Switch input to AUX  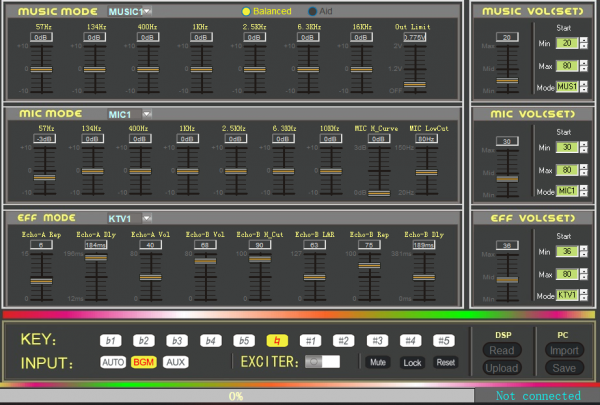(x=175, y=361)
